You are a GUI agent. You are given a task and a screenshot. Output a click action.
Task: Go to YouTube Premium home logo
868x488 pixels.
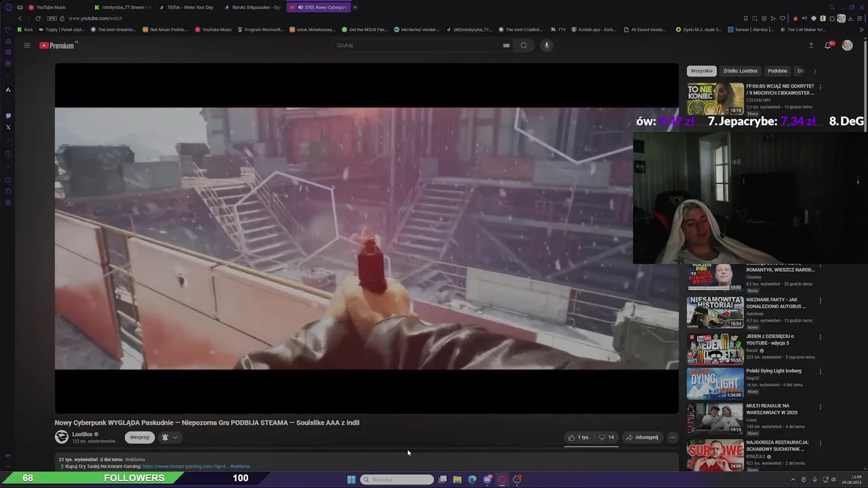point(57,45)
